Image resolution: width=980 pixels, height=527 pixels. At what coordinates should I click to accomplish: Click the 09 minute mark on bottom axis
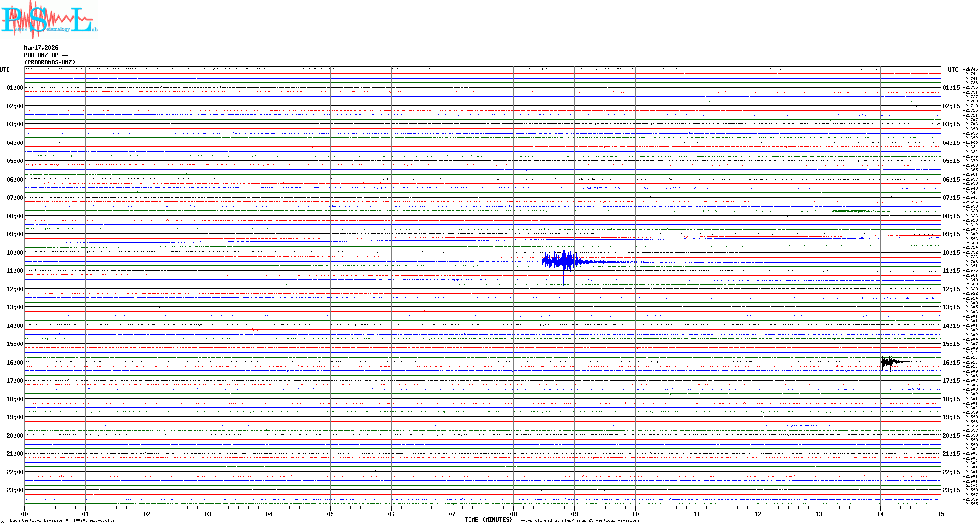tap(574, 514)
